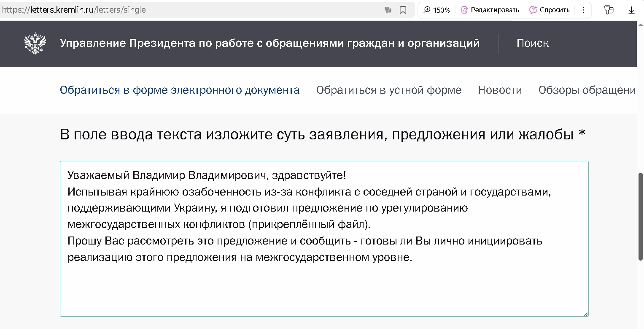
Task: Click the Поиск label in the header
Action: (532, 43)
